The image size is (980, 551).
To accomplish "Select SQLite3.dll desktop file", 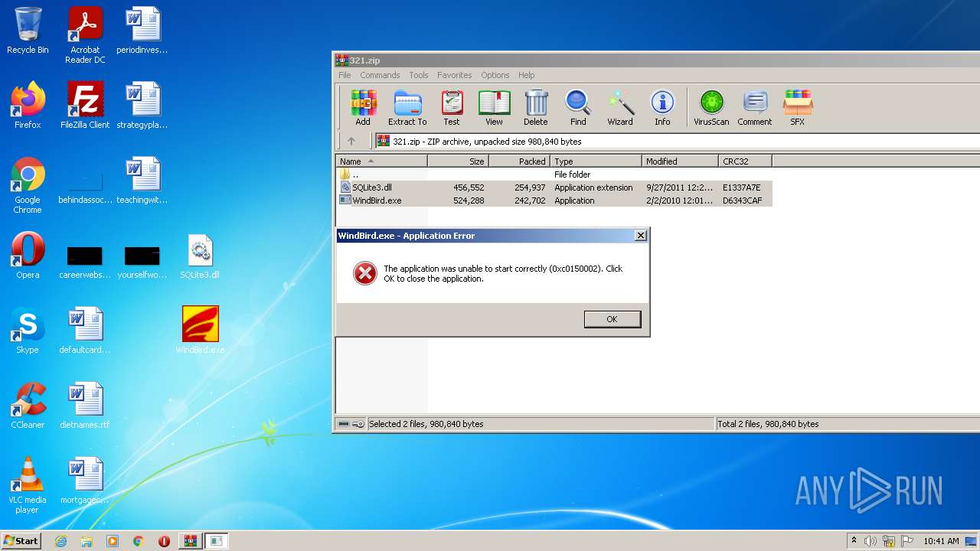I will pyautogui.click(x=200, y=256).
